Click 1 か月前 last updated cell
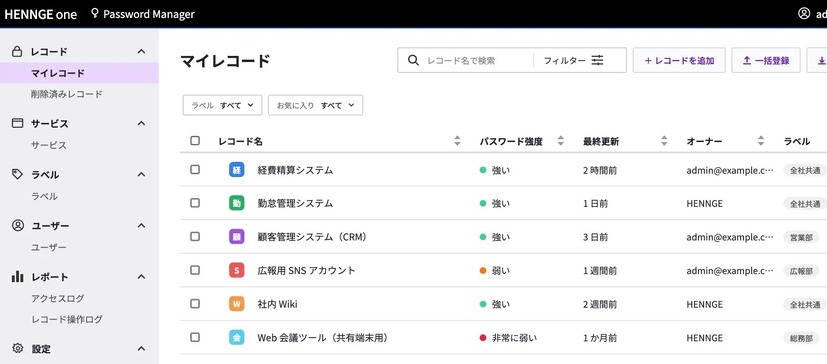 (x=600, y=338)
